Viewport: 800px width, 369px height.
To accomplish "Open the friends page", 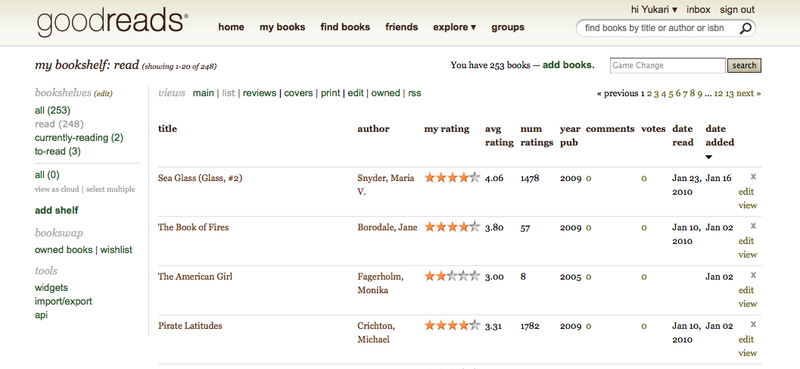I will (x=402, y=27).
